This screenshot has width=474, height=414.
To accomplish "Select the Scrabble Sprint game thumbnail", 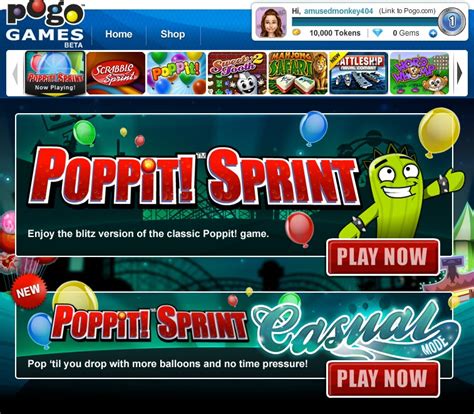I will (x=116, y=73).
